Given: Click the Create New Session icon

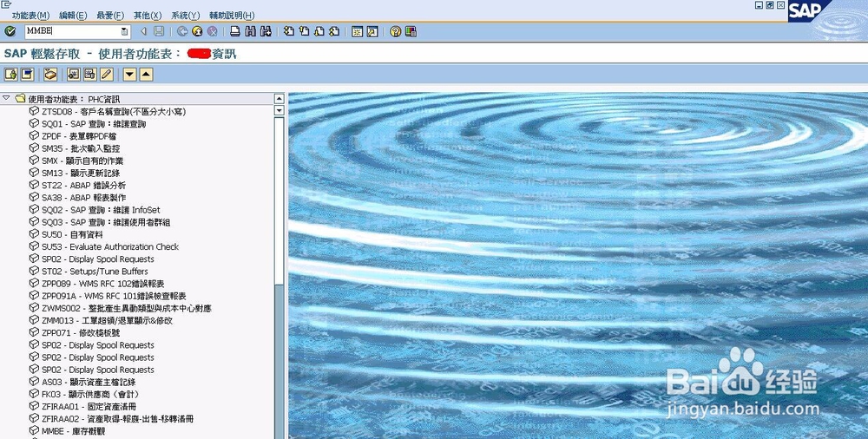Looking at the screenshot, I should 357,31.
